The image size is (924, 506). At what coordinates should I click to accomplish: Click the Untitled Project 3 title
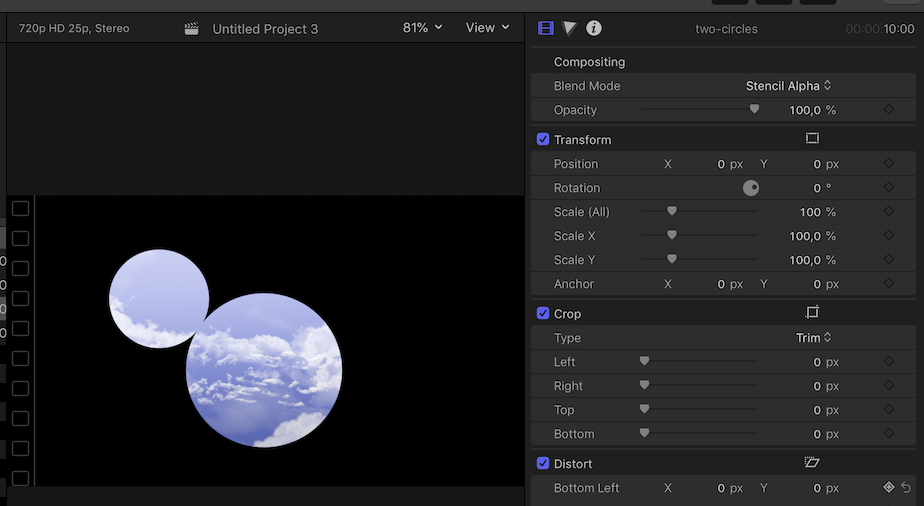(265, 29)
